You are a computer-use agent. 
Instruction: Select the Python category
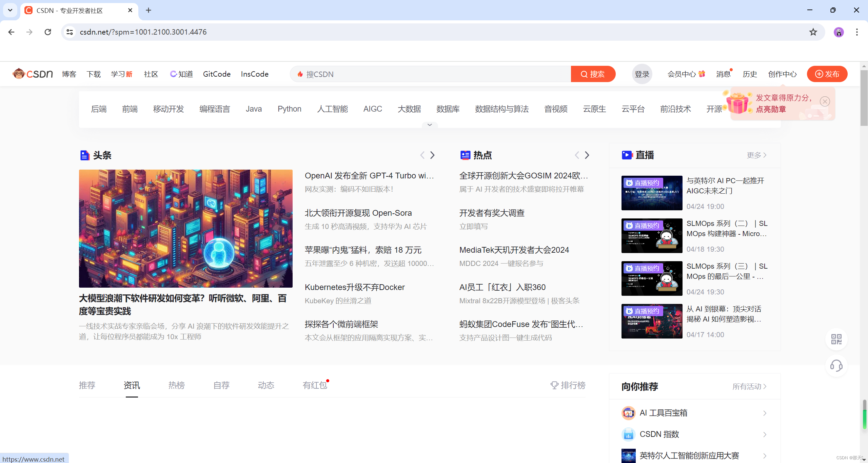point(289,109)
